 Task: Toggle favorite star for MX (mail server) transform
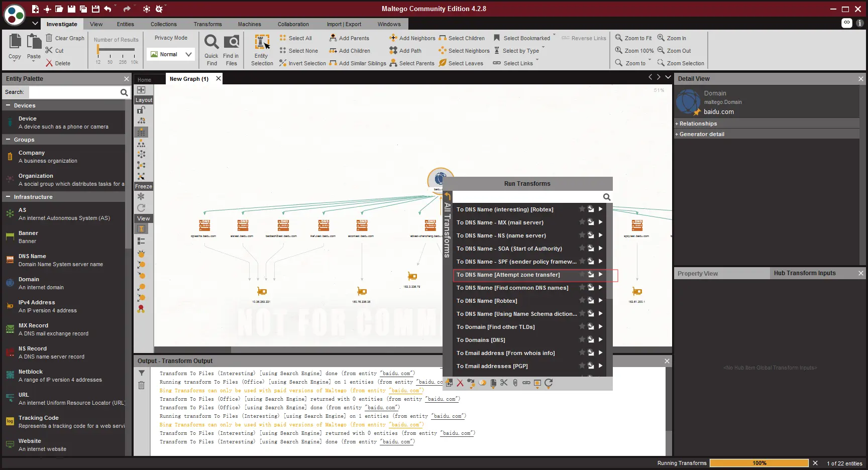click(x=582, y=222)
